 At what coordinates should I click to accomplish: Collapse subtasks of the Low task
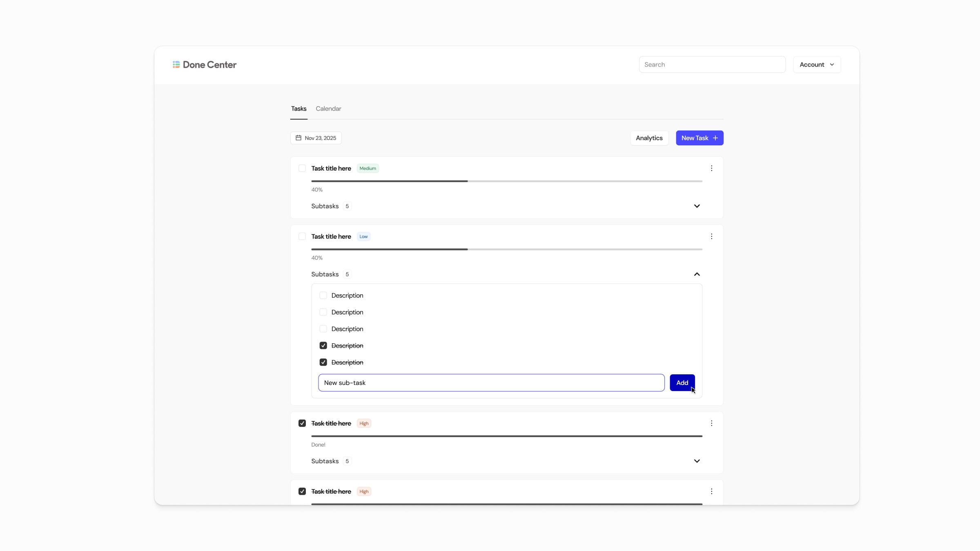pos(697,274)
